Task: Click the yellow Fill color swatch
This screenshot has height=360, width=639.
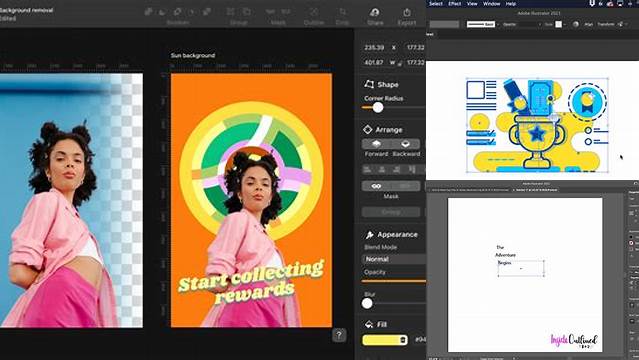Action: tap(385, 340)
